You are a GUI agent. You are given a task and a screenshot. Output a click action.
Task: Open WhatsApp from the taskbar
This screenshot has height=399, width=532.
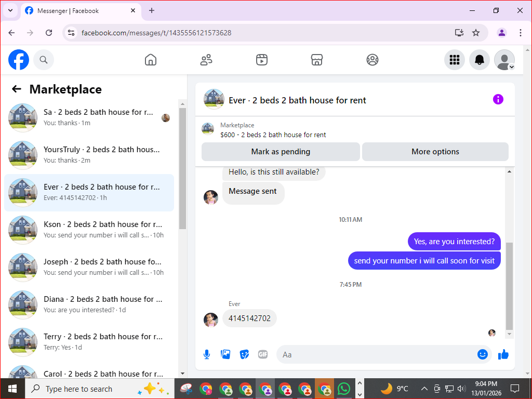point(344,389)
